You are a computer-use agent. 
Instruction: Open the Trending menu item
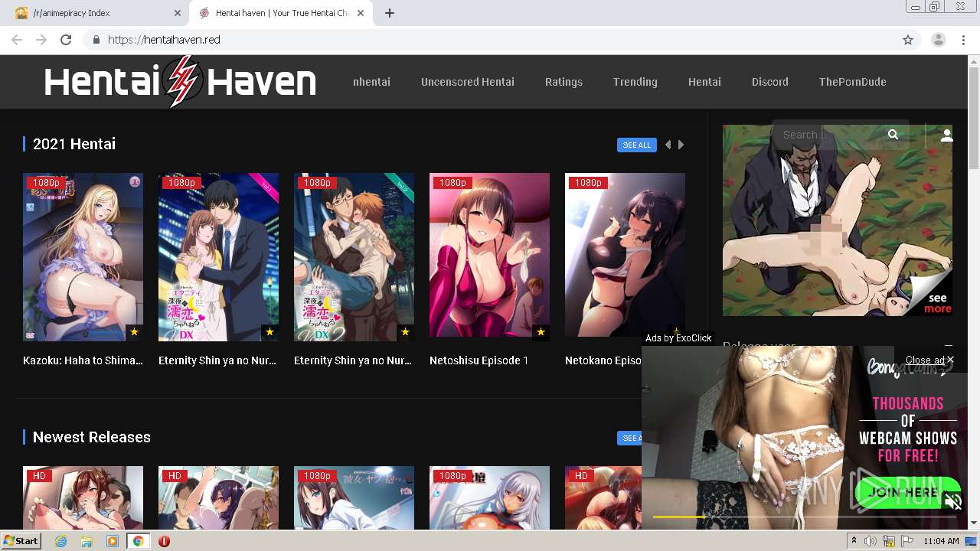[635, 82]
